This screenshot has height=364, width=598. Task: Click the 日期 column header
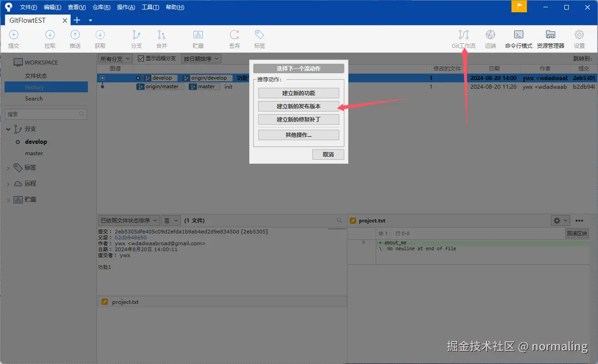[x=494, y=69]
